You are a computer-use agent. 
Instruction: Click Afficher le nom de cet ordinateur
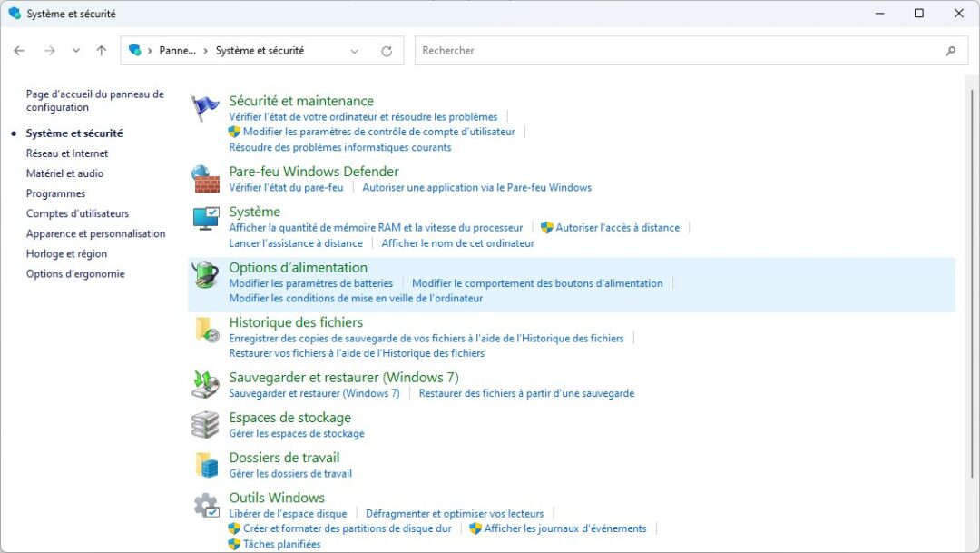tap(457, 243)
